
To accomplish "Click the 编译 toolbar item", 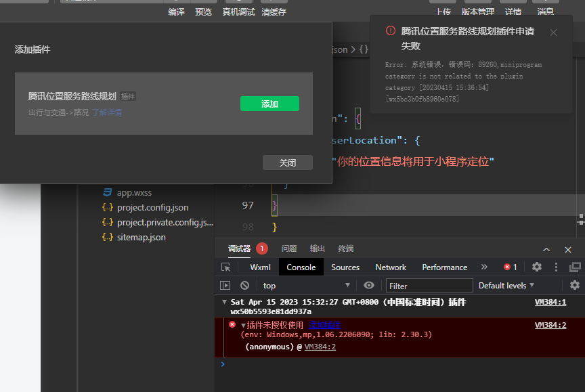I will [x=177, y=12].
